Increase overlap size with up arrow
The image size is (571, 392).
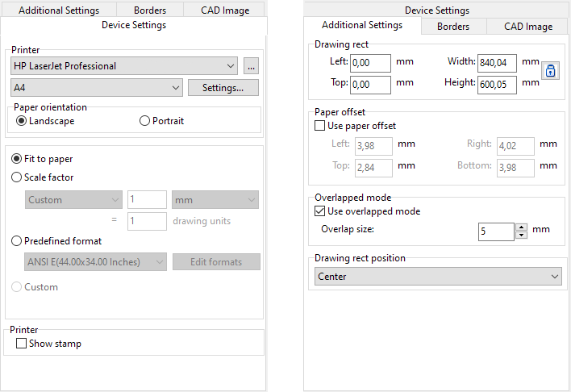[521, 227]
